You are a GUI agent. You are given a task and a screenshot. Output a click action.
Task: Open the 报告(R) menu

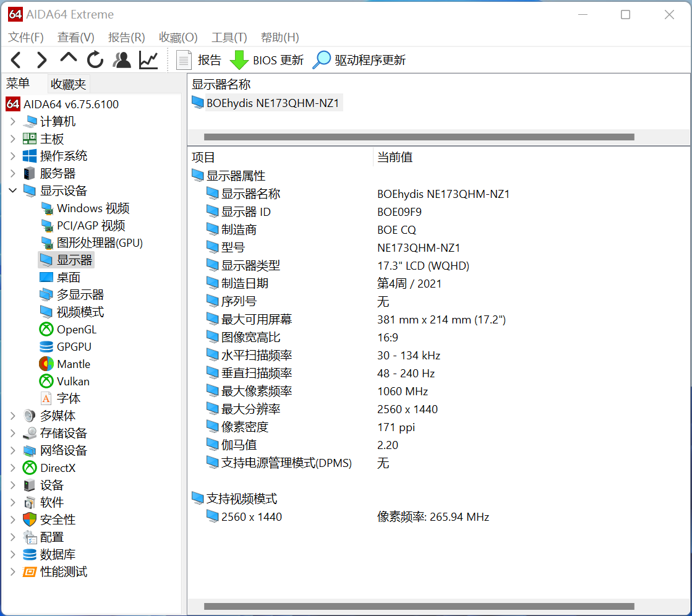point(127,38)
